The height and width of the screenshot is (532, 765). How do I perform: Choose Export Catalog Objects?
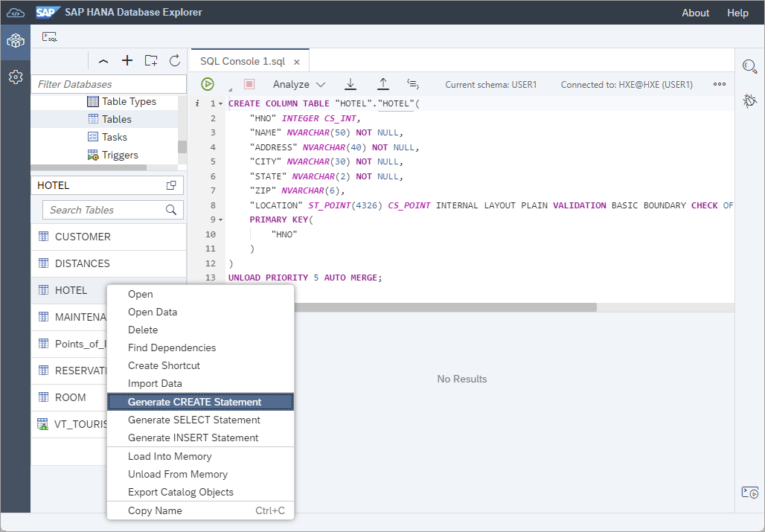click(200, 492)
